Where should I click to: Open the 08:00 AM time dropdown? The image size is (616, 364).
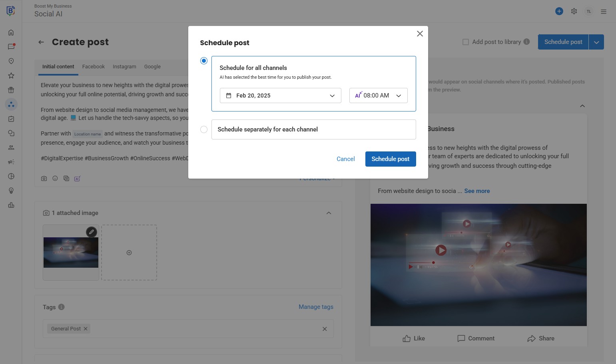(x=378, y=95)
